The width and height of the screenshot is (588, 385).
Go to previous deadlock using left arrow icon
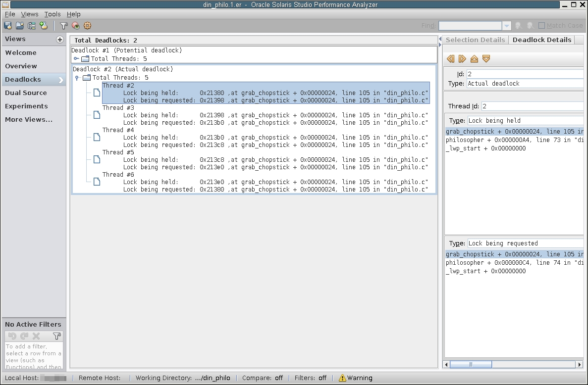tap(450, 59)
